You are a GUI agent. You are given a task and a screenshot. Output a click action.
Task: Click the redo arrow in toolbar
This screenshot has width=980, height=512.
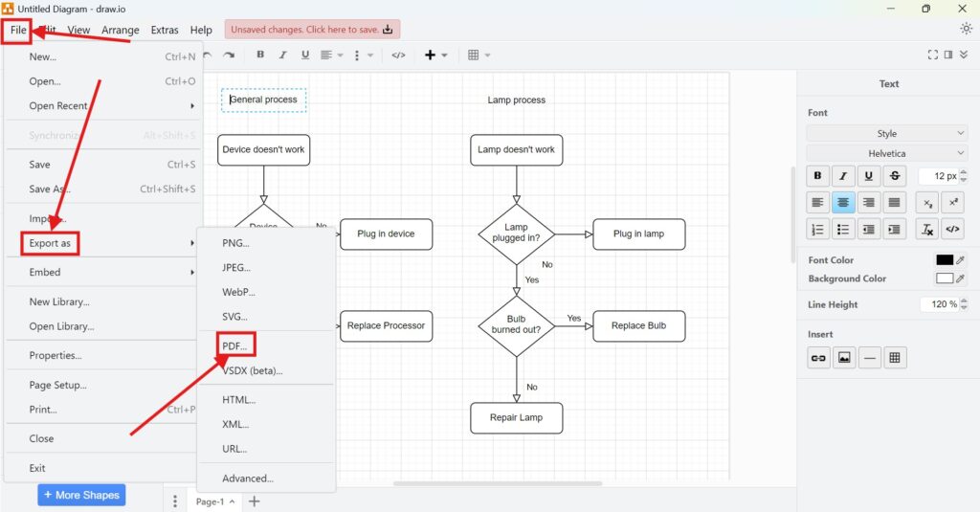[231, 56]
